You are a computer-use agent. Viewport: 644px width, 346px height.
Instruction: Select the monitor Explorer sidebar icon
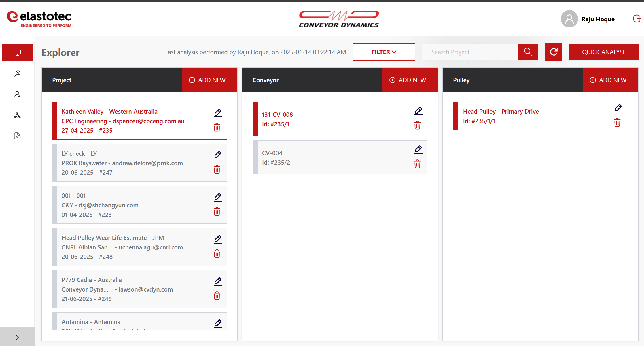point(17,53)
